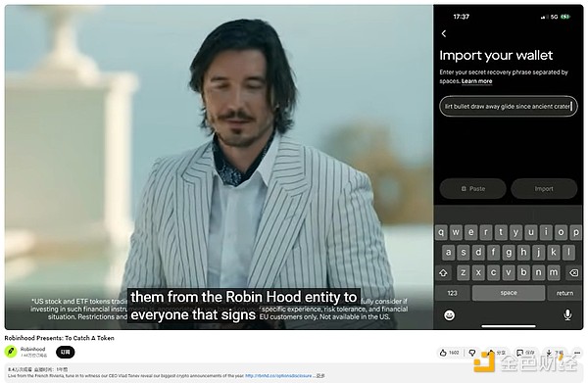The image size is (588, 383).
Task: Tap the p key
Action: click(575, 232)
